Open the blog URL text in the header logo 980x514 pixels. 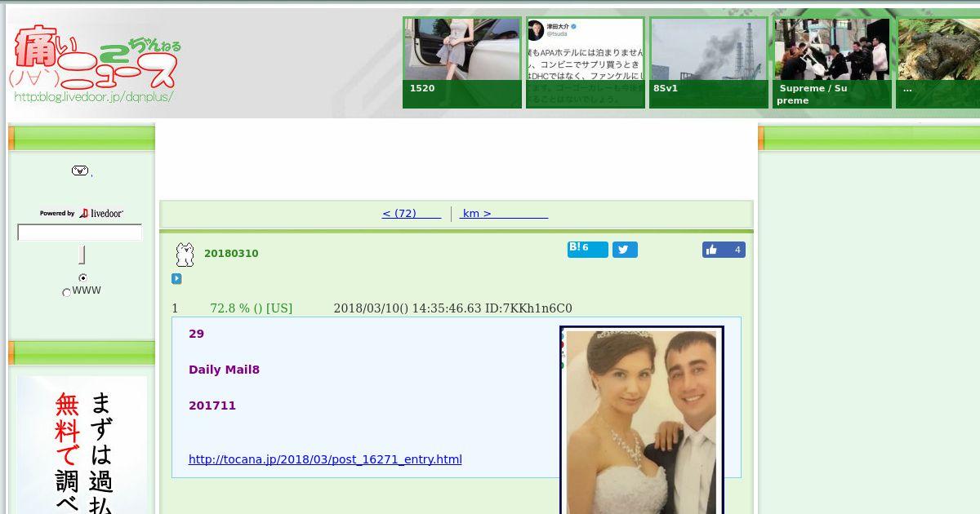coord(93,97)
